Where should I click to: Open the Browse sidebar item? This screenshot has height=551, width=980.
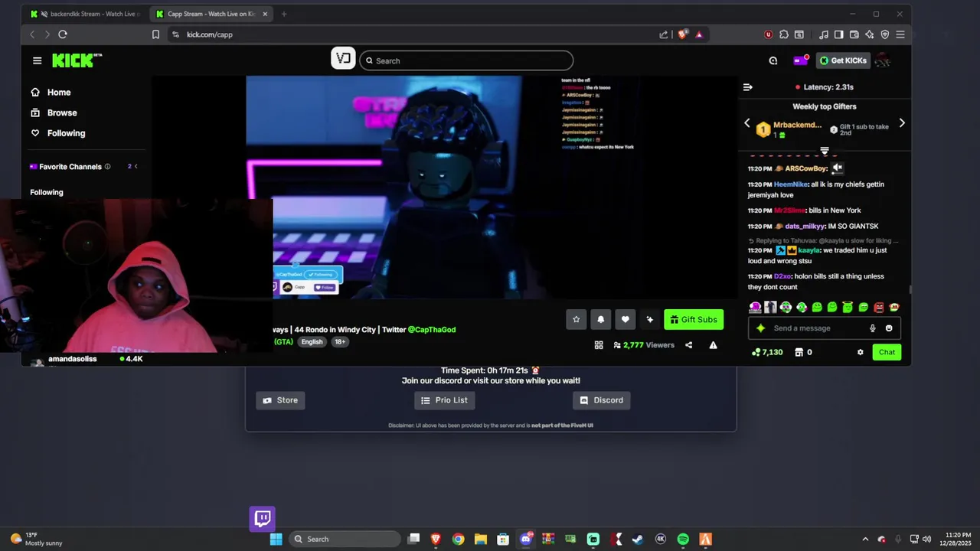tap(54, 112)
